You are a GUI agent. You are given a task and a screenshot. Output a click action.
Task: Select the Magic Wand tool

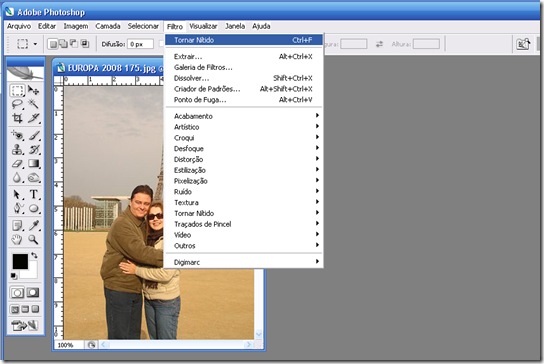[x=33, y=104]
